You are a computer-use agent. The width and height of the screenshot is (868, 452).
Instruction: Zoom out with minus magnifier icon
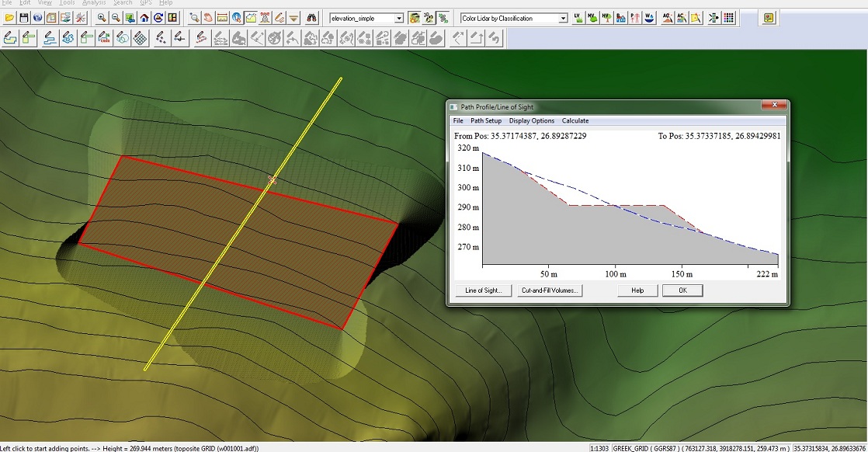click(116, 18)
